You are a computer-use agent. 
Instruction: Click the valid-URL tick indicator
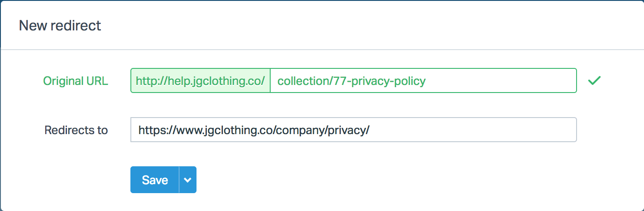594,80
